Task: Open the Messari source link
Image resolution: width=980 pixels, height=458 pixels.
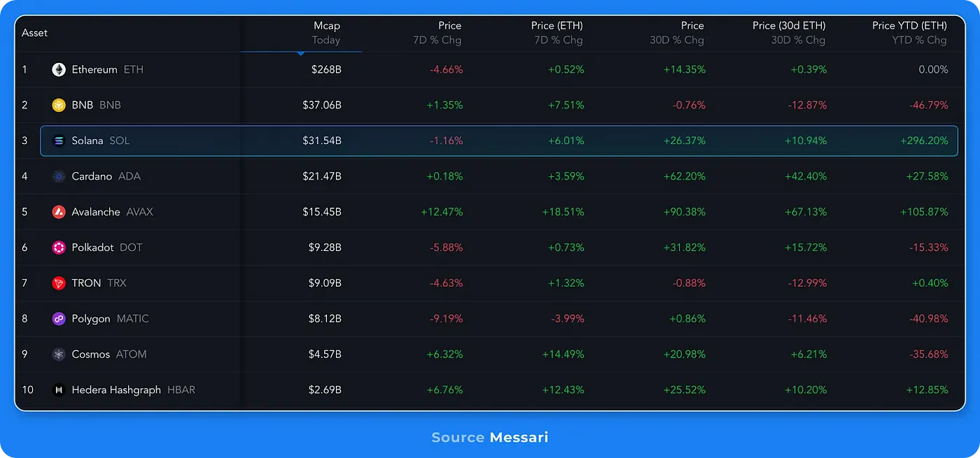Action: click(518, 437)
